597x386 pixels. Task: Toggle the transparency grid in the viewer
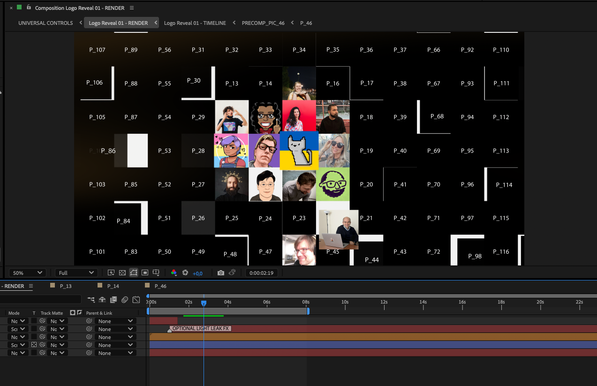pos(122,273)
